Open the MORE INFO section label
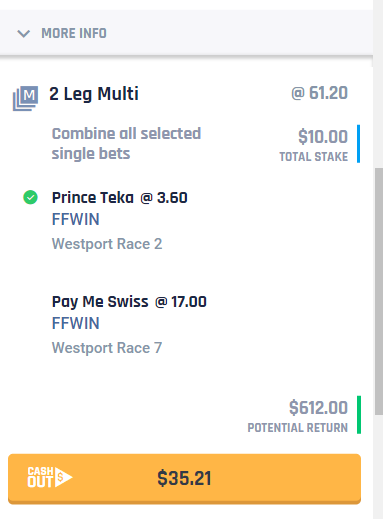This screenshot has width=383, height=519. click(x=74, y=33)
